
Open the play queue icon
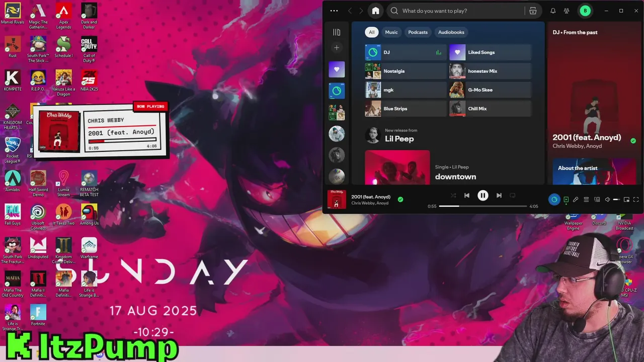[586, 200]
